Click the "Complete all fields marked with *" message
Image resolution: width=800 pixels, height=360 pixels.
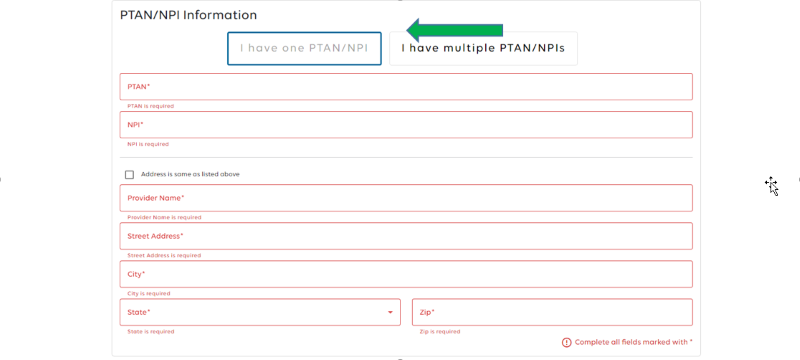(x=634, y=342)
